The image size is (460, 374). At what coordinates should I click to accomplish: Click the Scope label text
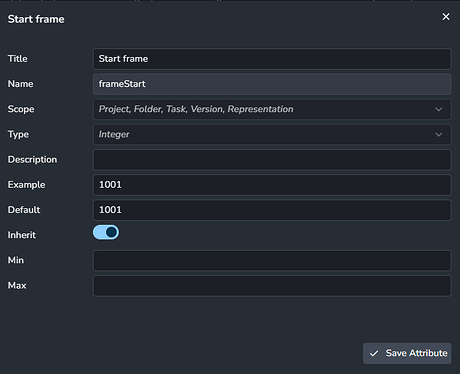[21, 109]
